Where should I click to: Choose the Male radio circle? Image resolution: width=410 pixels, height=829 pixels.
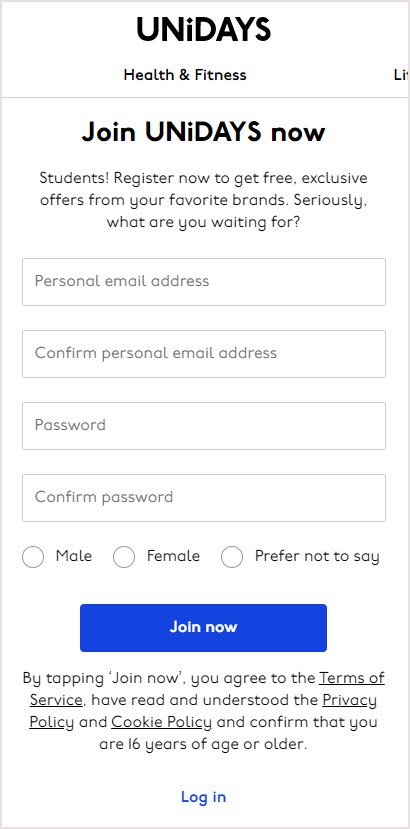[33, 557]
